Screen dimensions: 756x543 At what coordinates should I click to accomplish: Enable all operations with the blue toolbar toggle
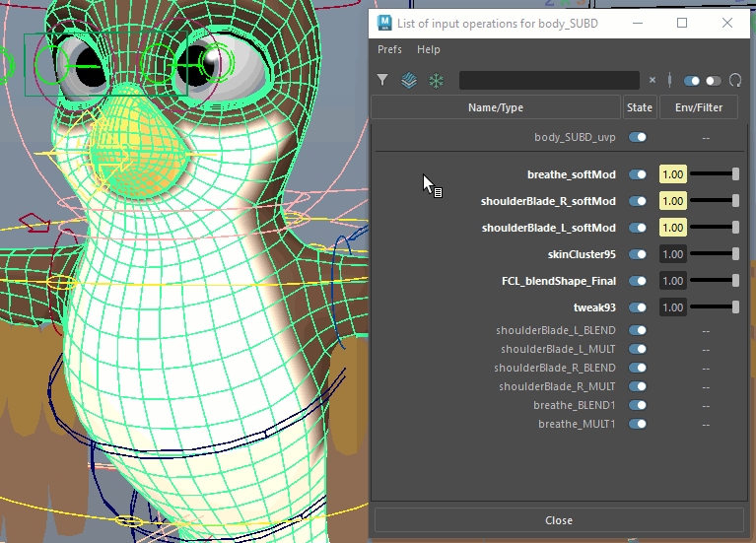pos(692,81)
